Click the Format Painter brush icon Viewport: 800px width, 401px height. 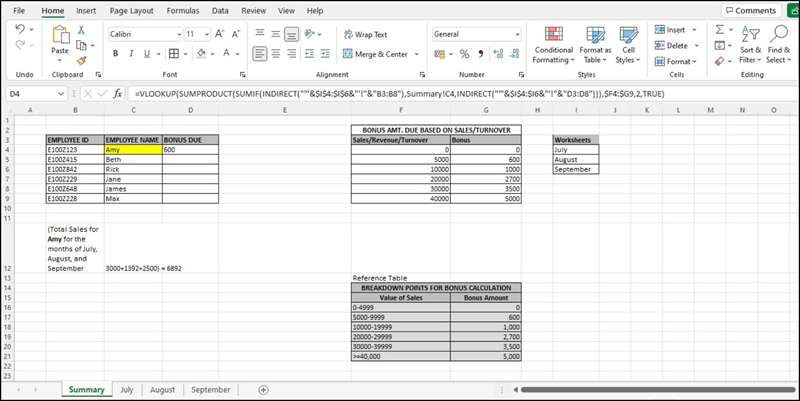(x=82, y=60)
